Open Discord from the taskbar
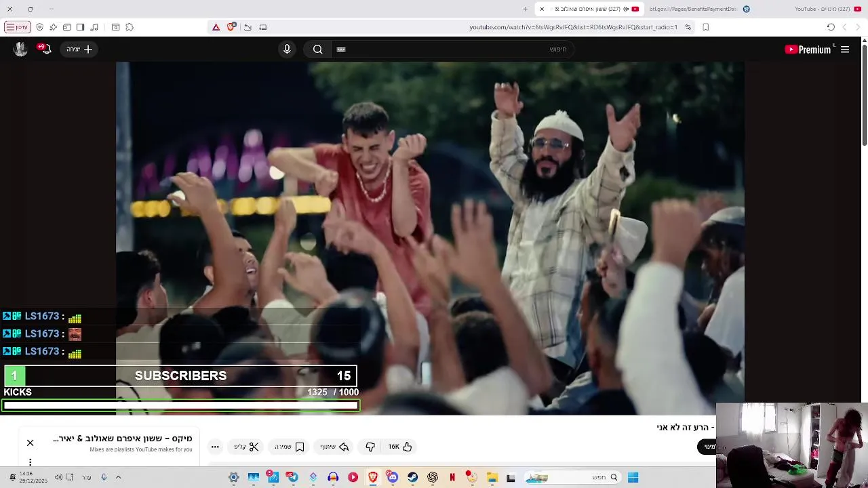Screen dimensions: 868x488 coord(392,477)
